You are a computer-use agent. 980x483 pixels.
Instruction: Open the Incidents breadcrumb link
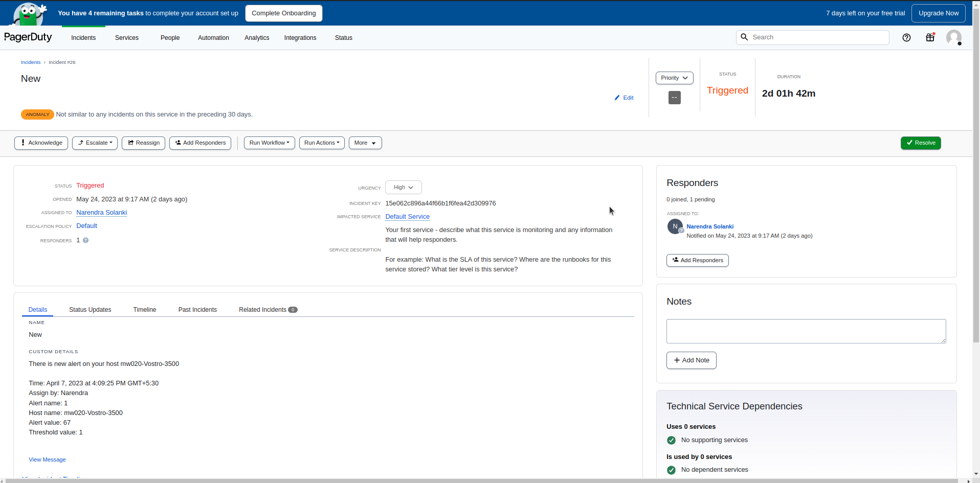pos(31,62)
